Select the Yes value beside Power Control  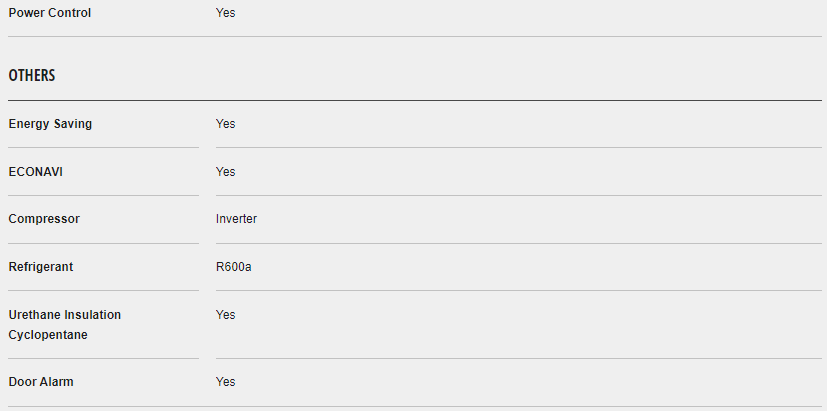pos(225,13)
